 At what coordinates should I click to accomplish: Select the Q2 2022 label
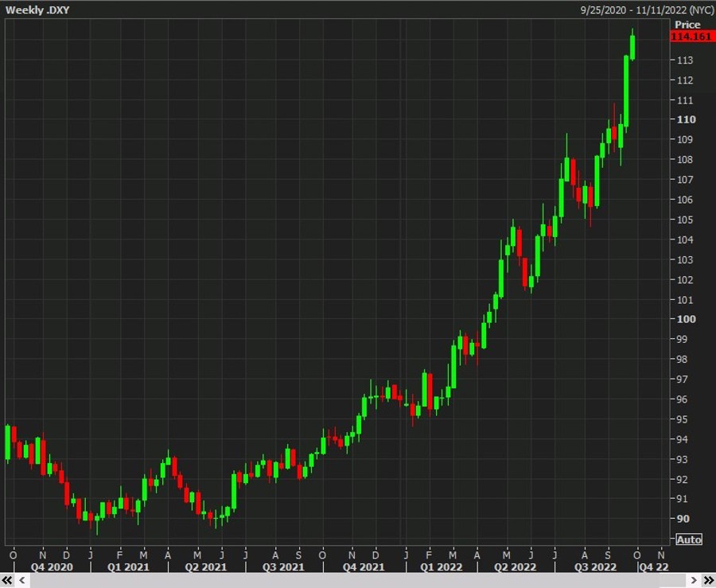click(x=516, y=567)
